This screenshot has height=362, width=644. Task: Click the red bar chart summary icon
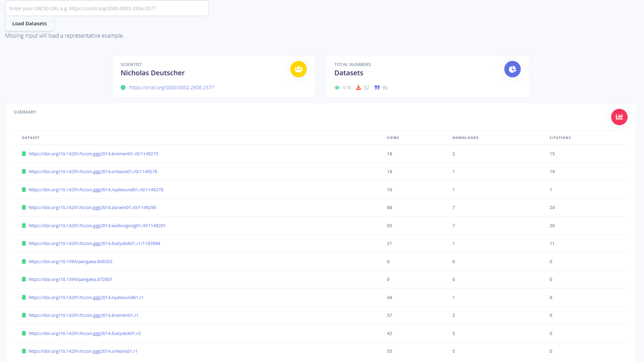click(x=619, y=117)
